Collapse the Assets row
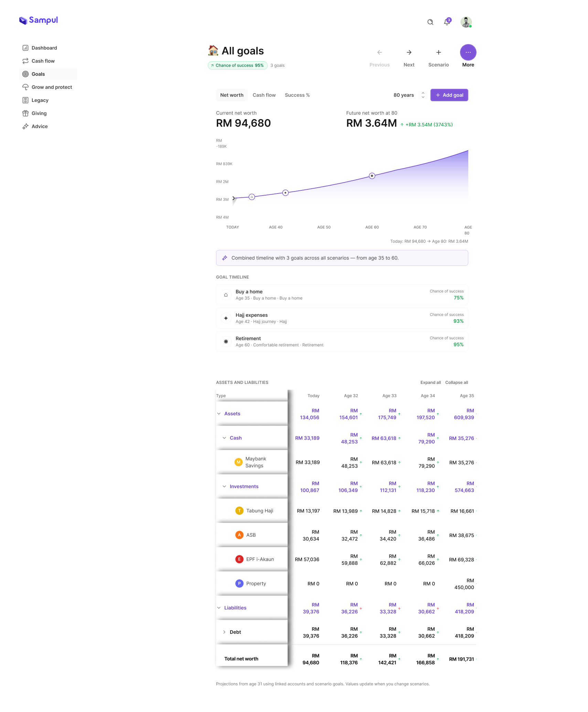Screen dimensions: 588x712 tap(219, 413)
